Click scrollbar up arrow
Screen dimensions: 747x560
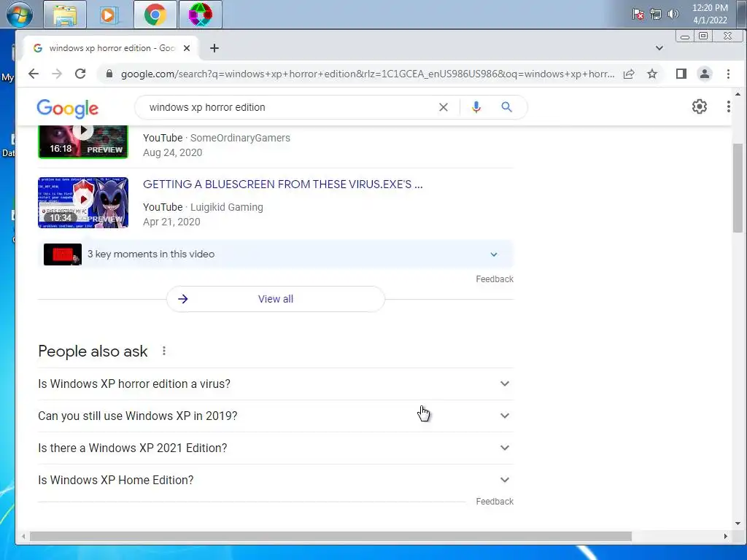738,94
